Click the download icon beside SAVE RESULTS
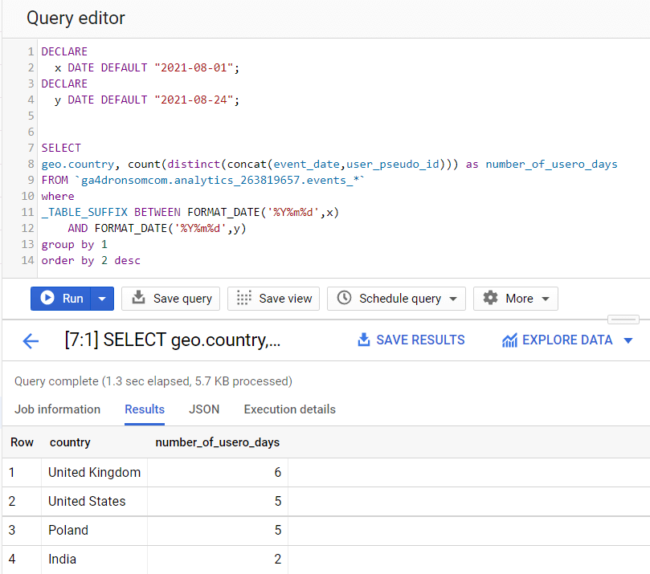Image resolution: width=650 pixels, height=574 pixels. (x=364, y=340)
